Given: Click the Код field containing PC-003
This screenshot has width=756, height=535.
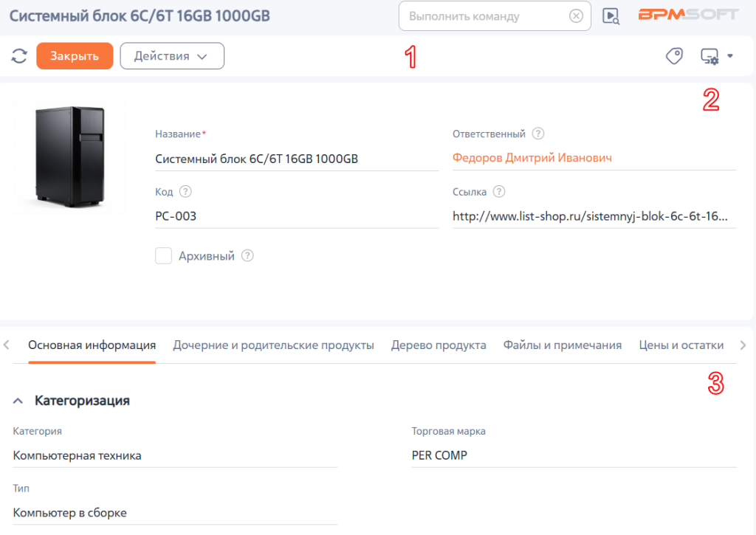Looking at the screenshot, I should tap(297, 216).
